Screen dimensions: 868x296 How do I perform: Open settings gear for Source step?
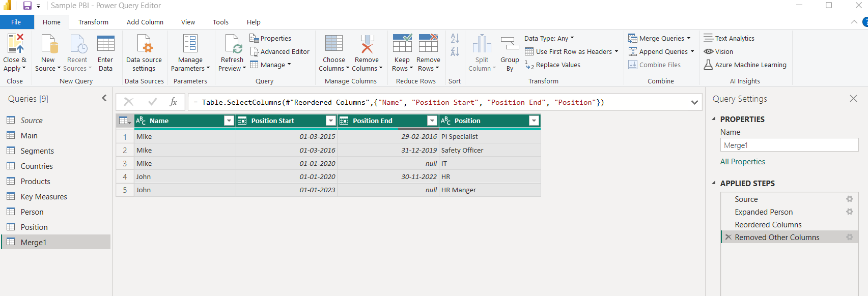click(849, 199)
